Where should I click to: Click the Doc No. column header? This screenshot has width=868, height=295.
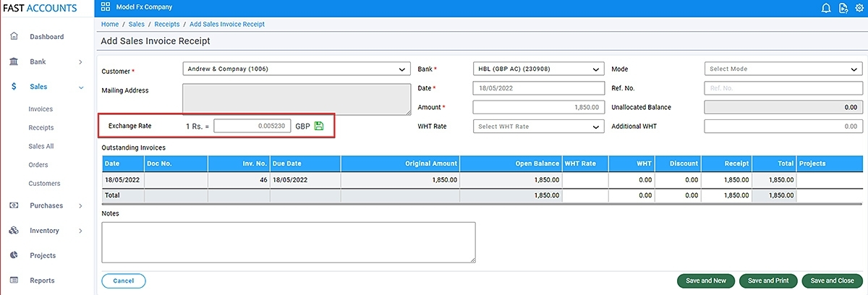pos(176,163)
